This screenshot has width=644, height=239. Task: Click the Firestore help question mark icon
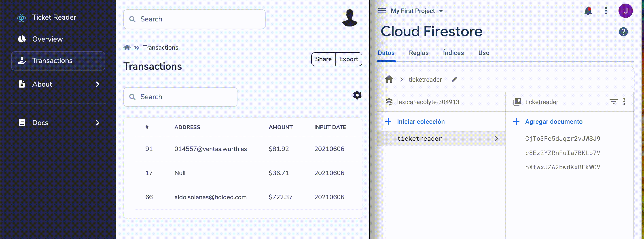click(623, 32)
